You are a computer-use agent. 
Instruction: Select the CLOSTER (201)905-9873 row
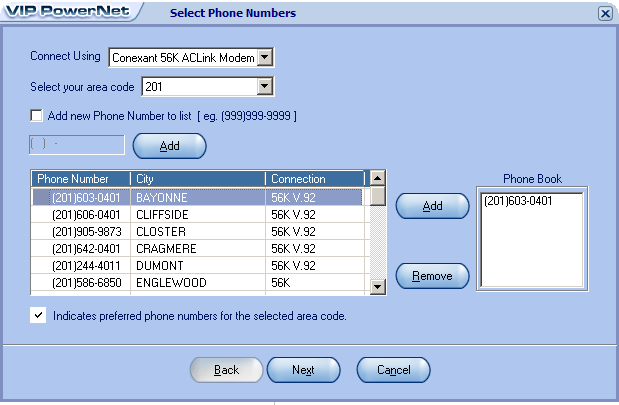[196, 232]
